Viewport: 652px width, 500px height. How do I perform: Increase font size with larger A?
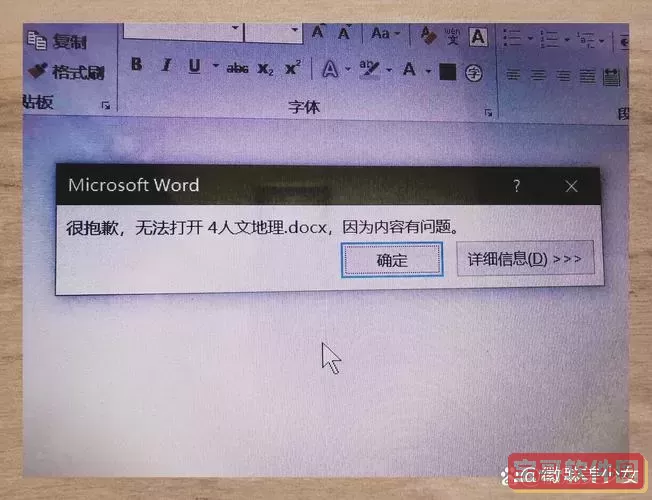click(318, 32)
